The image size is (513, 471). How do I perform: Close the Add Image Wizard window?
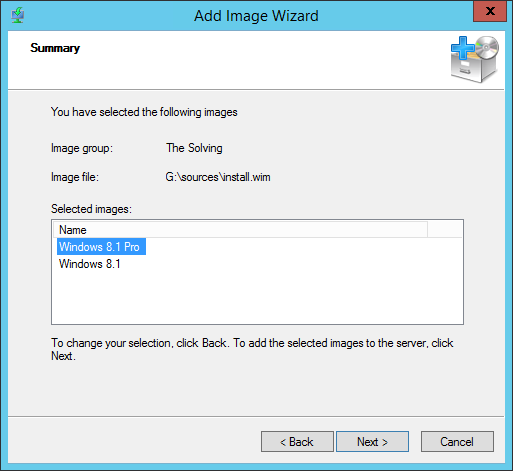[x=490, y=11]
